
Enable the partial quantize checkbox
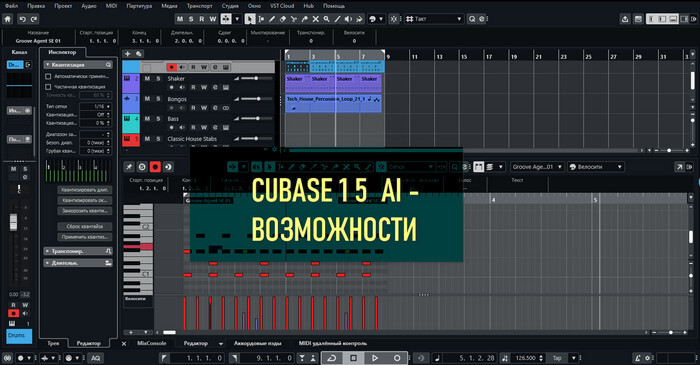point(48,87)
